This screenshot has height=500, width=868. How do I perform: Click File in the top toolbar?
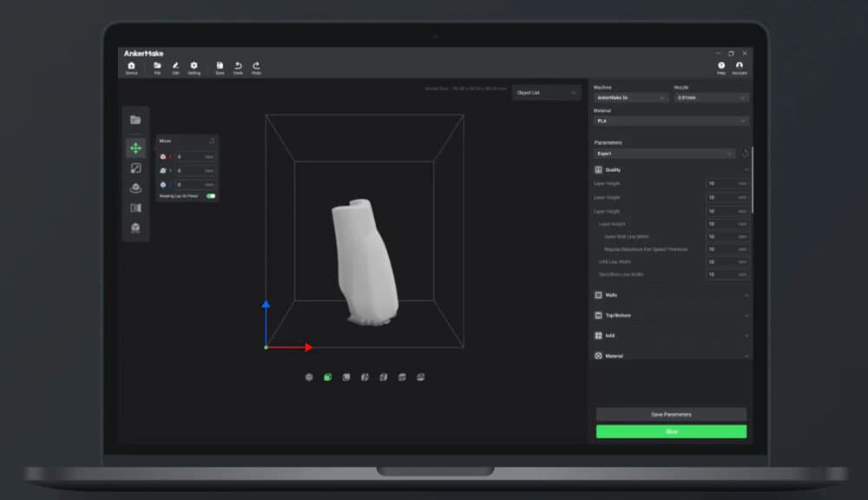coord(158,66)
